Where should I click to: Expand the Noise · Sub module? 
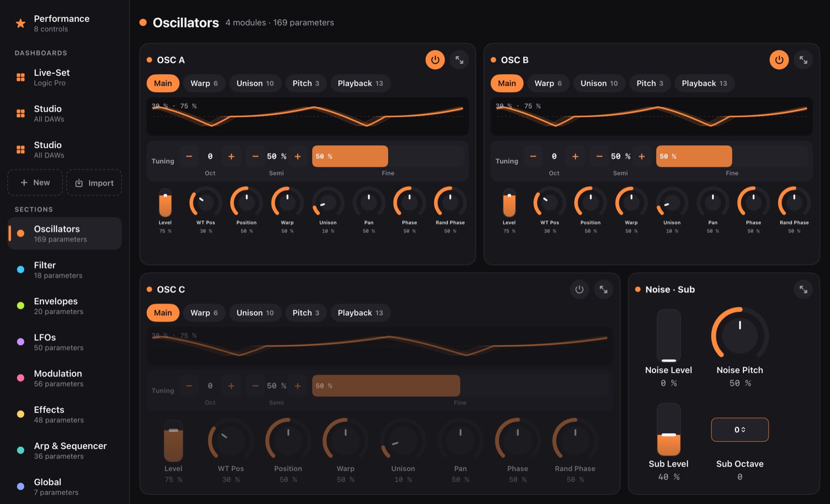804,289
